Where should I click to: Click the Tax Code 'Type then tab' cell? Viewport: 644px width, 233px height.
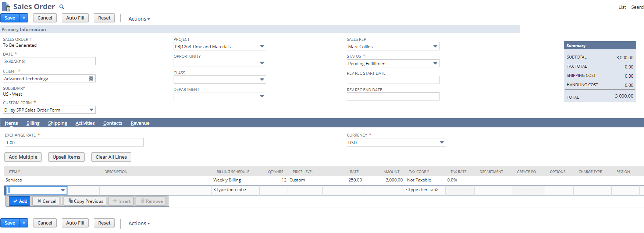(x=424, y=190)
